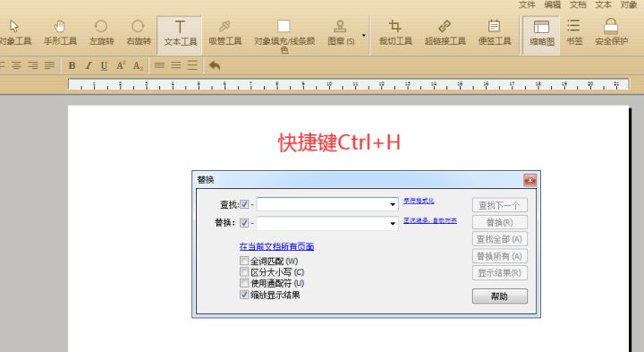This screenshot has width=644, height=352.
Task: Open the 对象 menu
Action: [x=629, y=4]
